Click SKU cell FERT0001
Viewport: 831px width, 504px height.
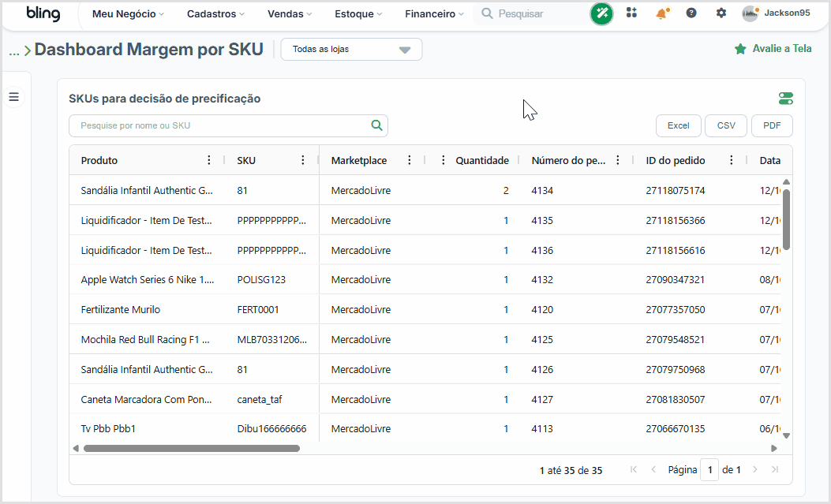tap(257, 310)
